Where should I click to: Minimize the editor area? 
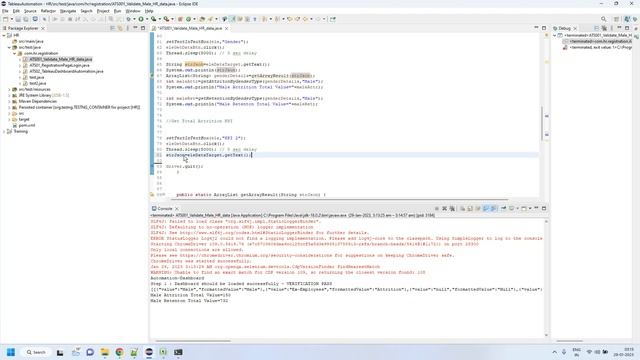click(x=536, y=28)
